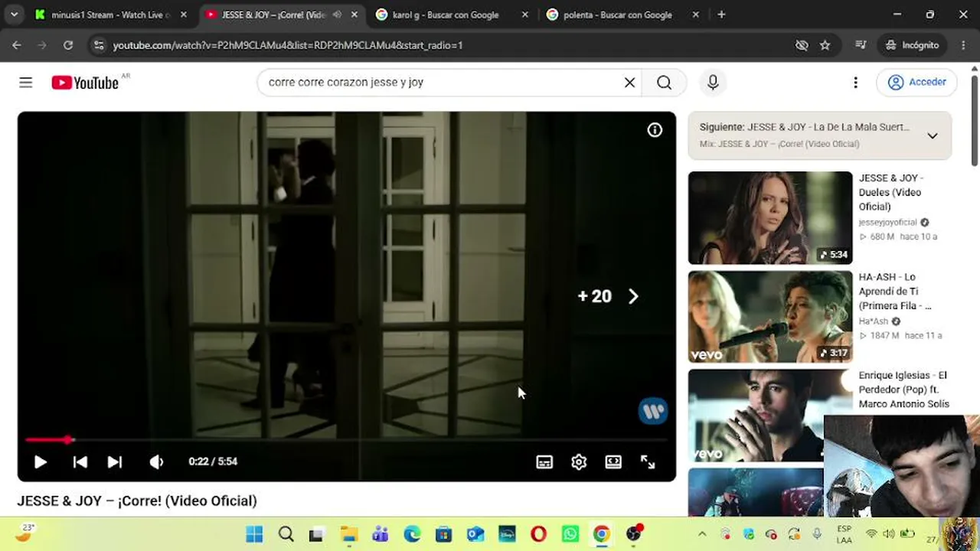Viewport: 980px width, 551px height.
Task: Open the Enrique Iglesias El Perdedor thumbnail
Action: pos(770,416)
